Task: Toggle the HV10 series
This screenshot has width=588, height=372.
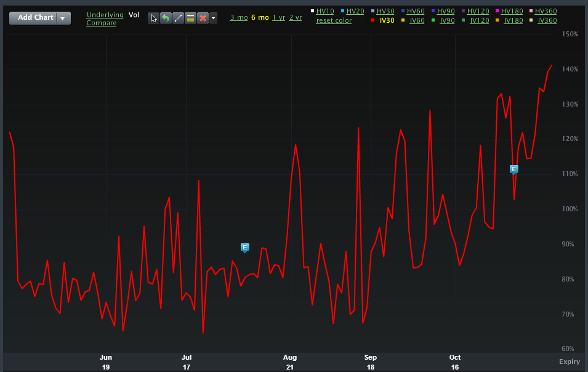Action: point(325,11)
